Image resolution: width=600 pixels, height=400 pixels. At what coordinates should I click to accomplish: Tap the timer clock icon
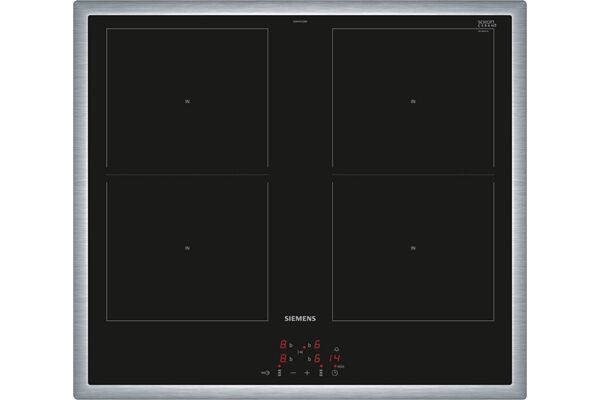tap(335, 373)
